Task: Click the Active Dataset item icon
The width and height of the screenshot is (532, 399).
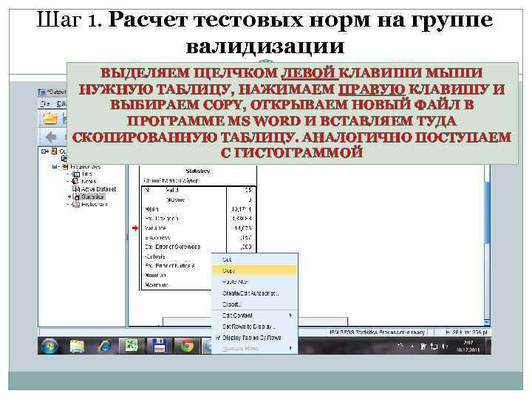Action: [76, 189]
